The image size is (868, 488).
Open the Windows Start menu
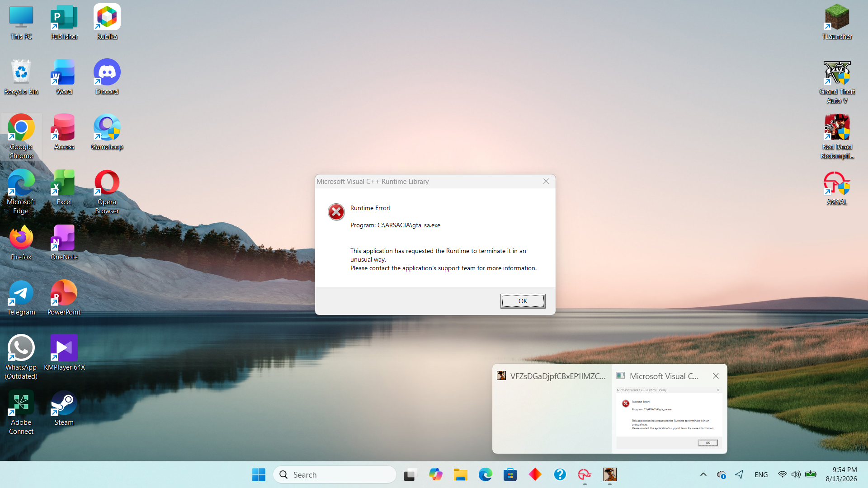pyautogui.click(x=259, y=474)
